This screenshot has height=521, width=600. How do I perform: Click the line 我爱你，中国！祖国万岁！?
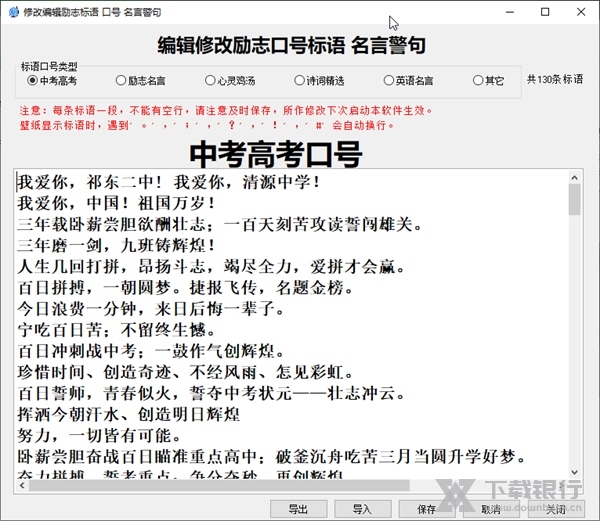(x=116, y=203)
